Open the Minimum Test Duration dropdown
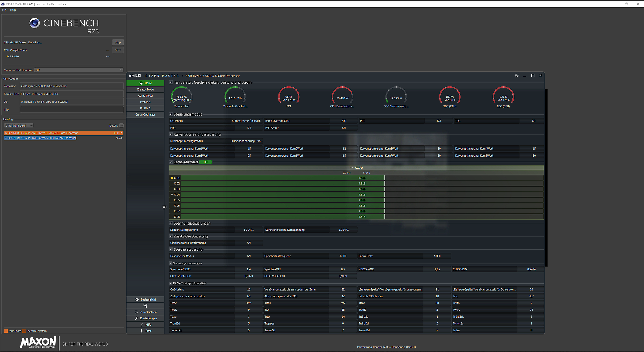Viewport: 644px width, 352px height. pos(79,70)
